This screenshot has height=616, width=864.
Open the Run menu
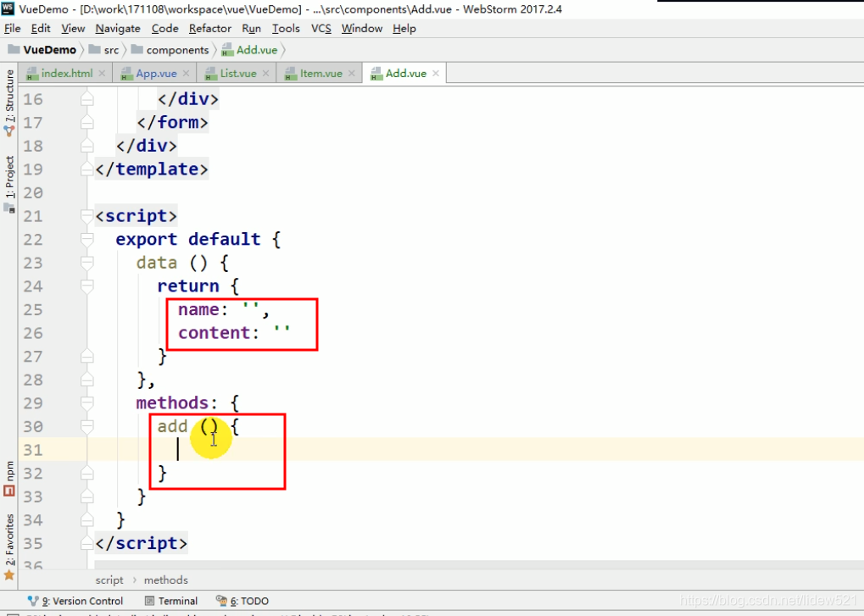(x=251, y=29)
